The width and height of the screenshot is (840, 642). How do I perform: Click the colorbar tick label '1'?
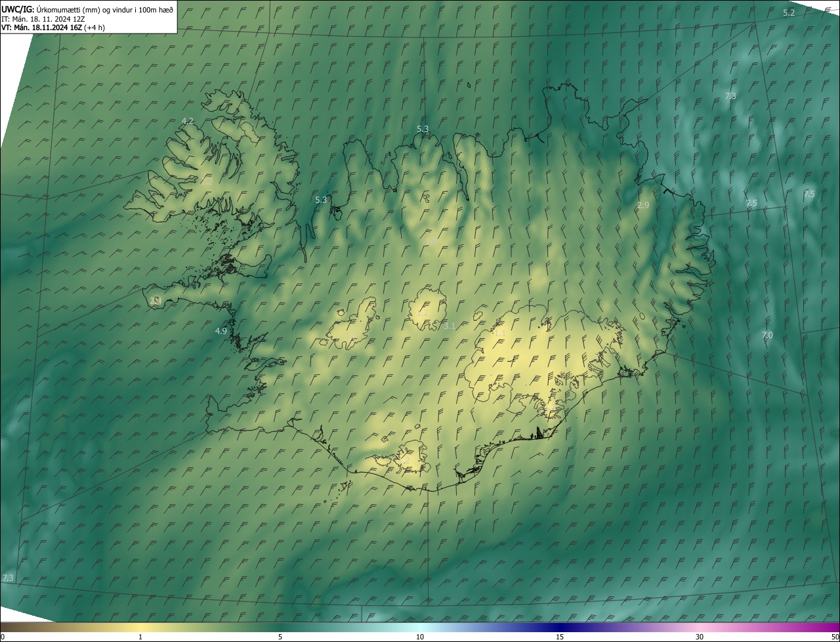140,637
